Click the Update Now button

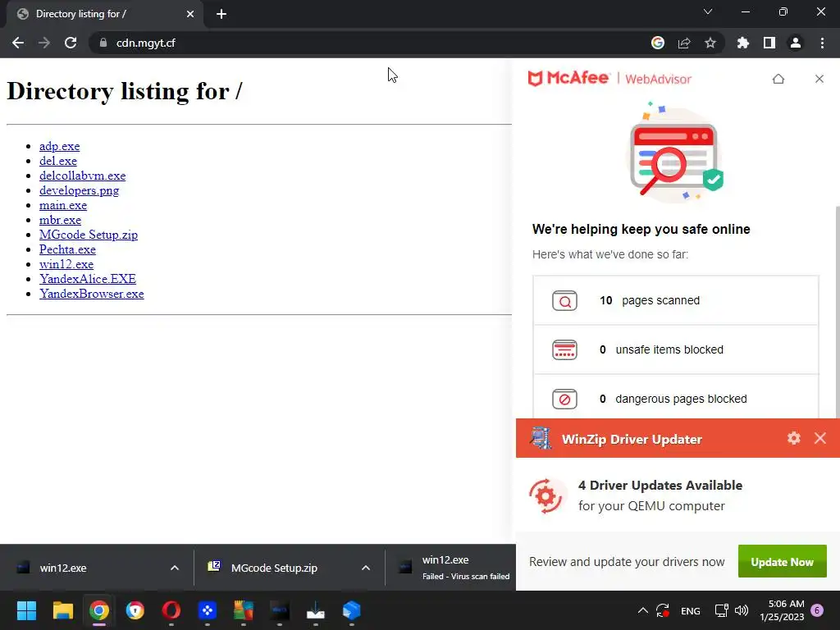782,562
